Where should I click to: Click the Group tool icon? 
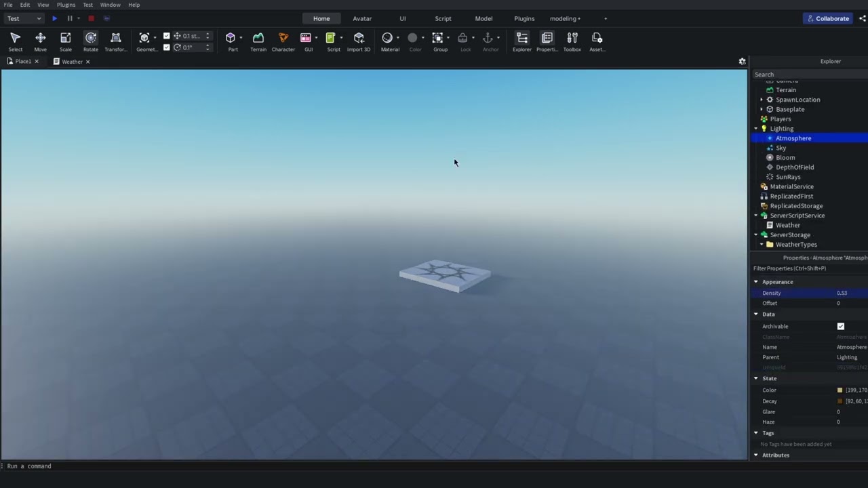point(437,38)
